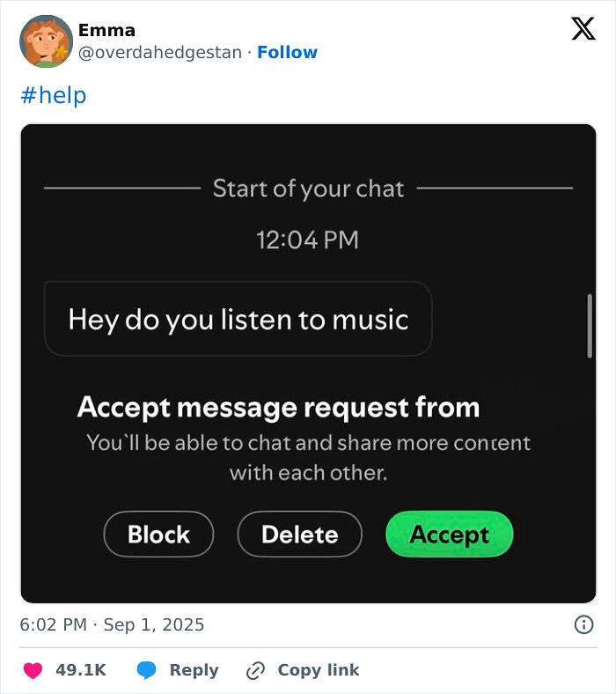Click the @overdahedgestan handle
The image size is (616, 694).
pyautogui.click(x=160, y=52)
